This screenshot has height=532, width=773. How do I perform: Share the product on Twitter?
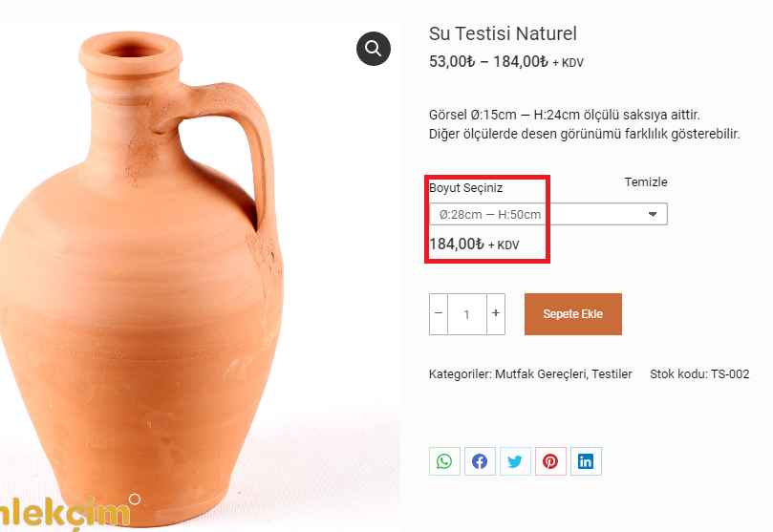pyautogui.click(x=515, y=461)
